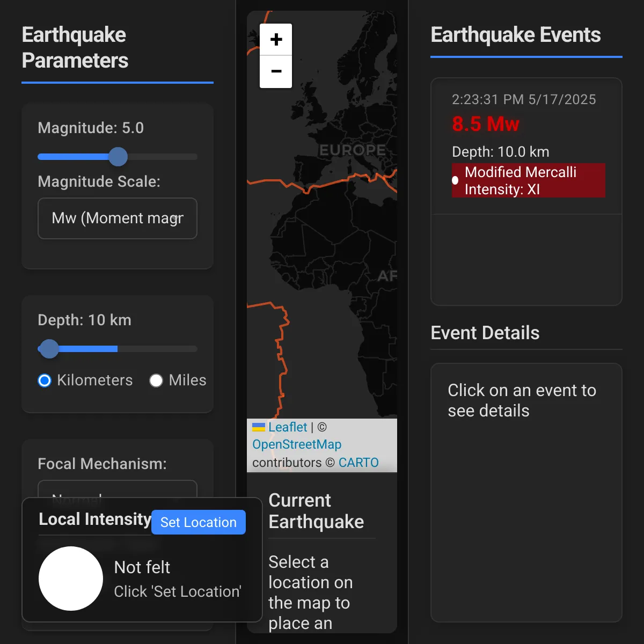Click the white local intensity circle

point(71,579)
